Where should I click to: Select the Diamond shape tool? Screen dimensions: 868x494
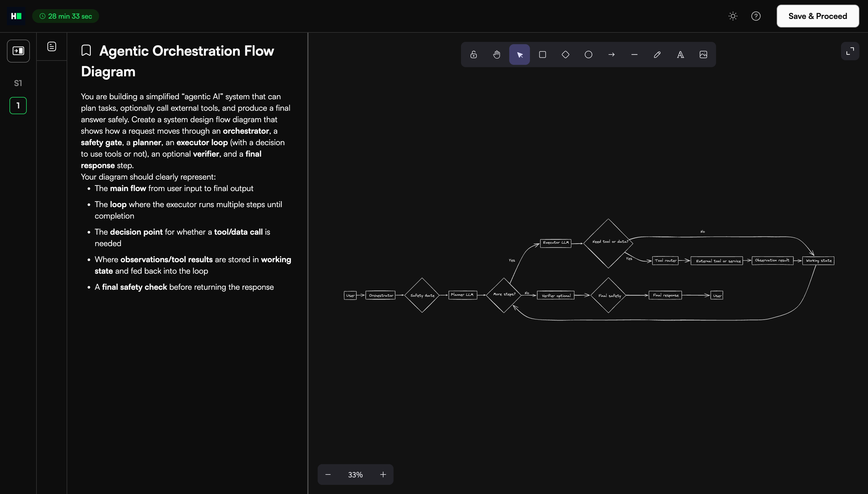(566, 55)
